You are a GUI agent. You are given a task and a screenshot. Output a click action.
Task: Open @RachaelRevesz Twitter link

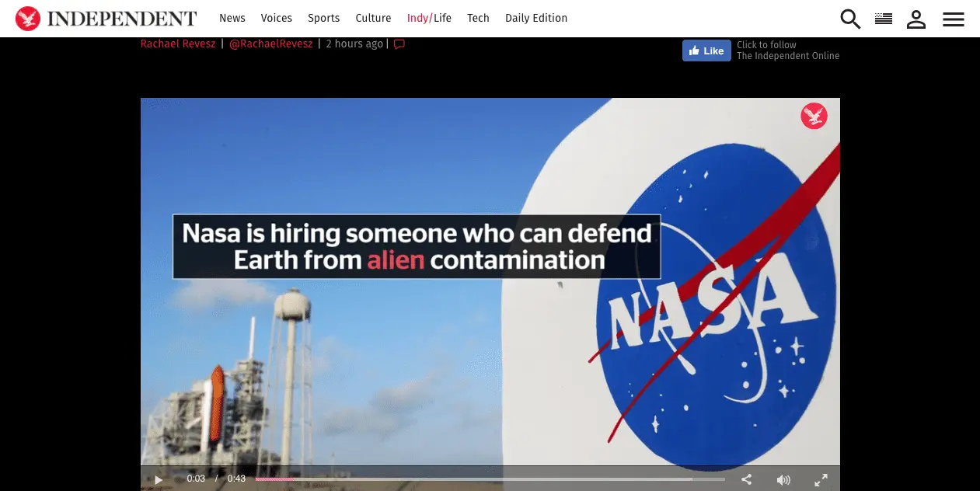pos(270,44)
